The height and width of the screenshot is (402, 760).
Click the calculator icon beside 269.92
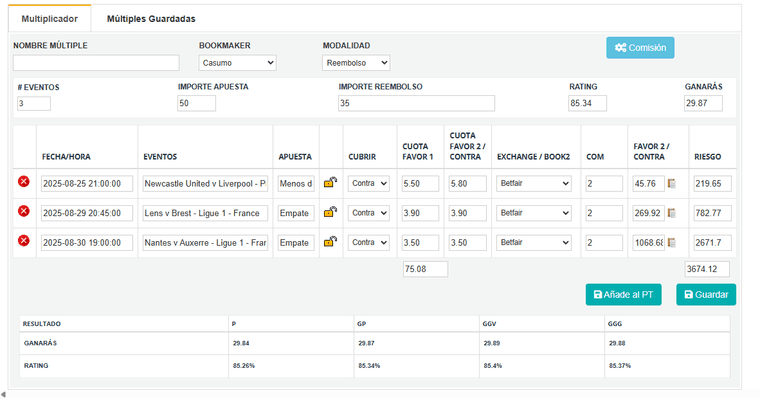(672, 213)
